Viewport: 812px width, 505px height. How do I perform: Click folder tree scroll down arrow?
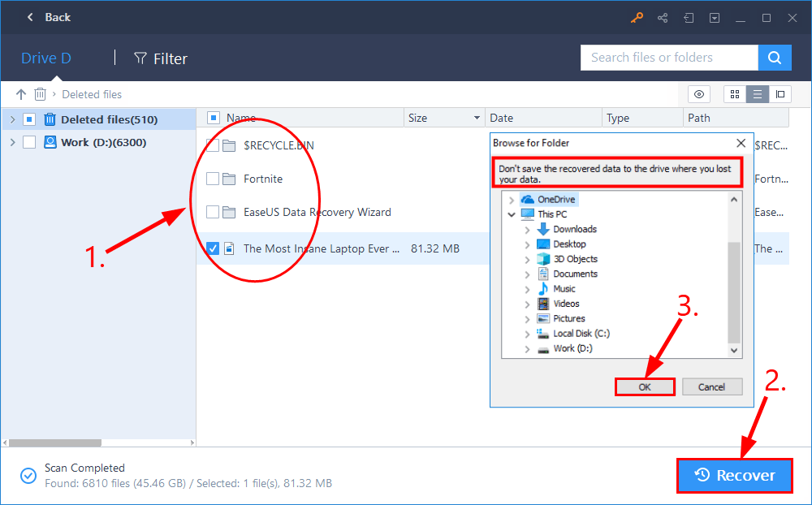(x=734, y=351)
